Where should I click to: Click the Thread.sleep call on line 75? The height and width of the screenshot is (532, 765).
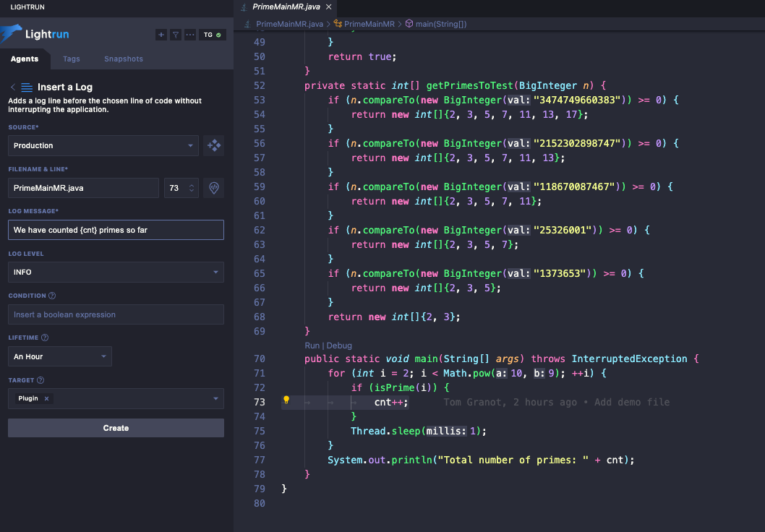pos(419,431)
